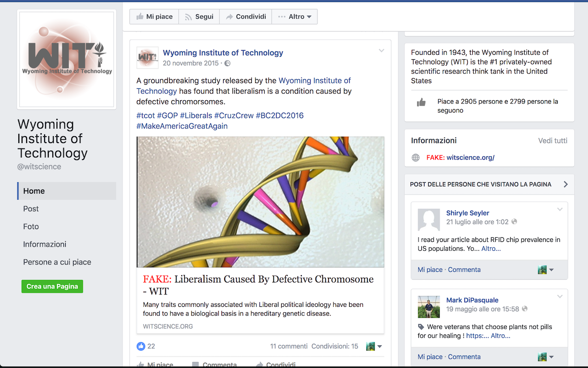Click the #BC2DC2016 hashtag

[280, 115]
